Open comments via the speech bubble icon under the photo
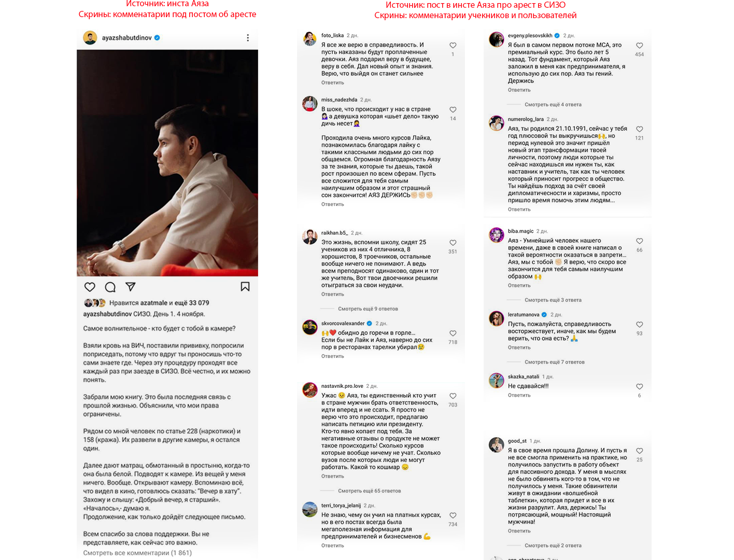The height and width of the screenshot is (560, 734). coord(110,287)
